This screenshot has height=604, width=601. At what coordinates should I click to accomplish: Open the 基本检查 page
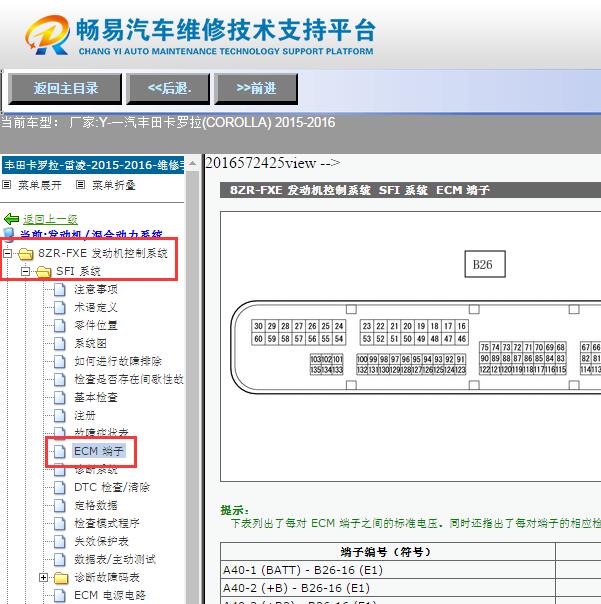pos(96,397)
